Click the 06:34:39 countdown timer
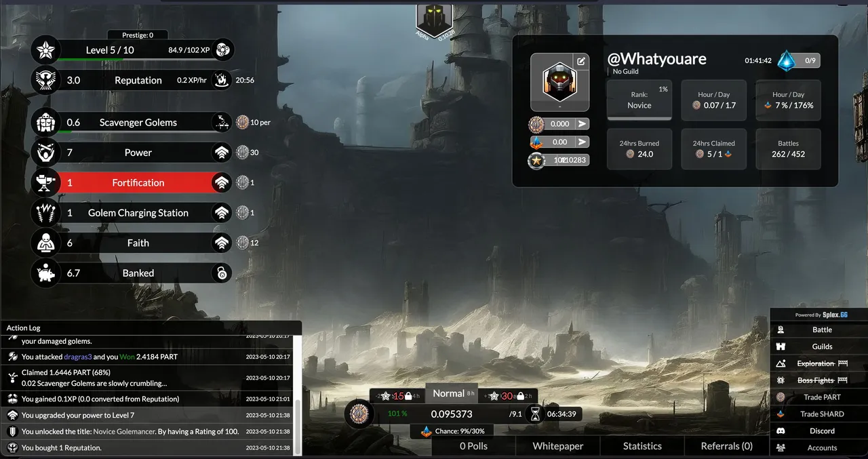 click(x=561, y=414)
